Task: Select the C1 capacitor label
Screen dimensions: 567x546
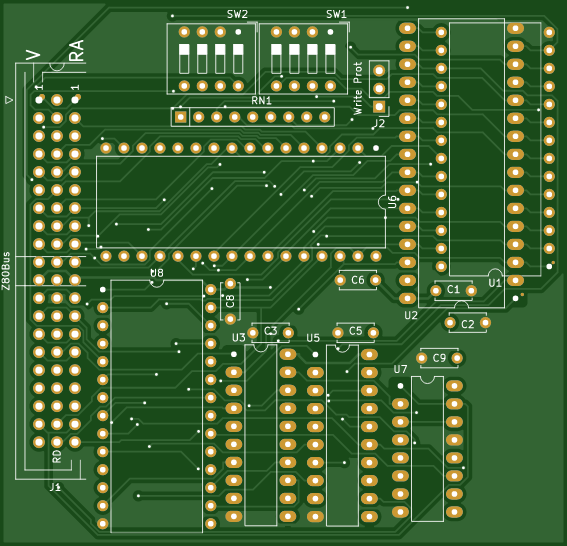Action: coord(453,289)
